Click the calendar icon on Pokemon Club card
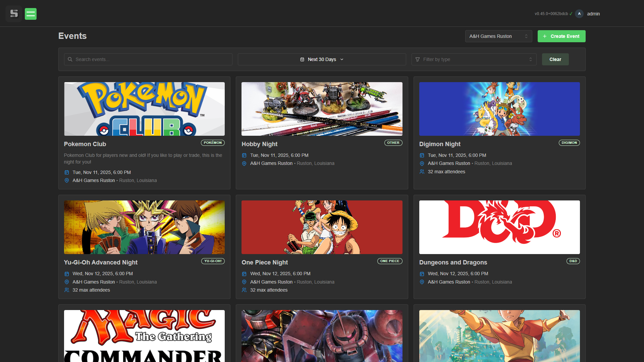 click(66, 172)
